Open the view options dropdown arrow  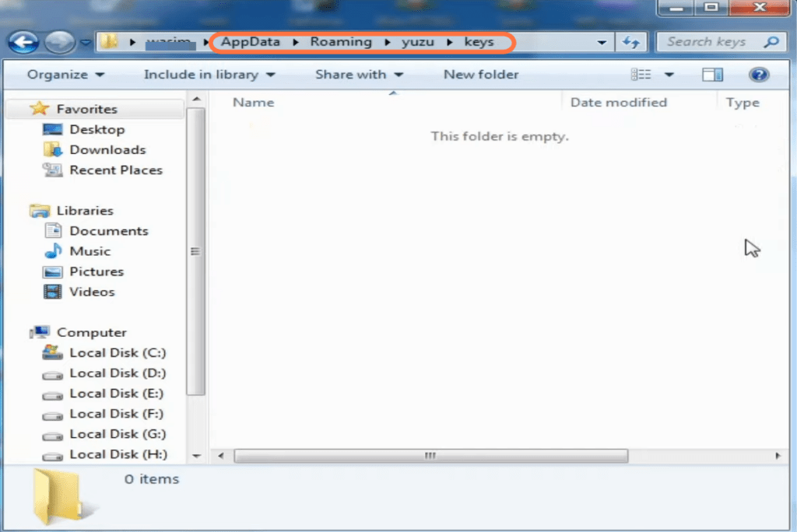point(669,75)
